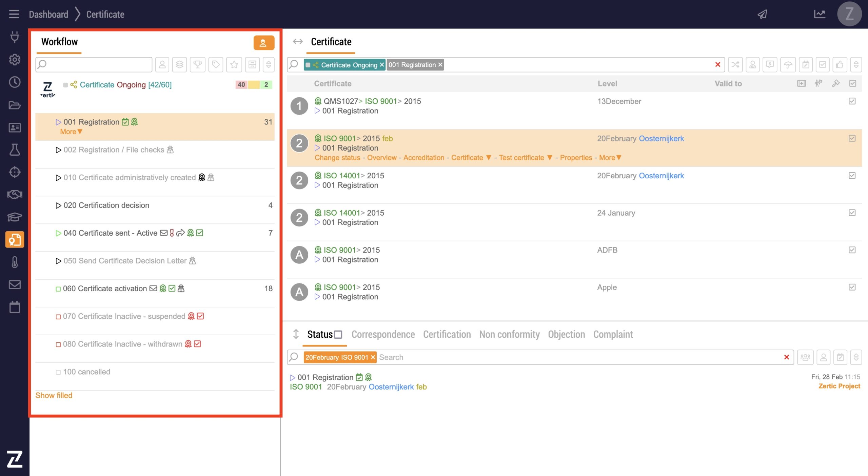
Task: Open the graduation cap sidebar icon
Action: pos(15,217)
